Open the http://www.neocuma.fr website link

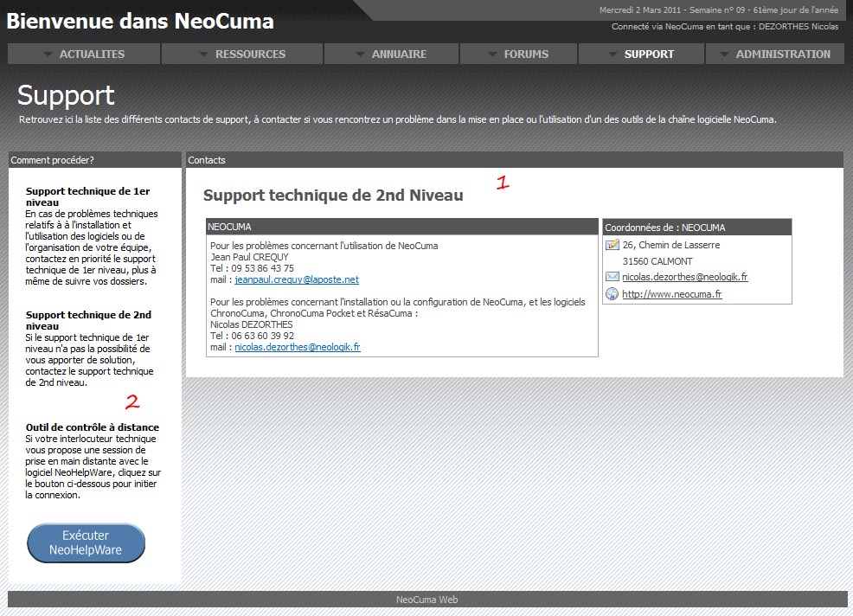coord(672,294)
